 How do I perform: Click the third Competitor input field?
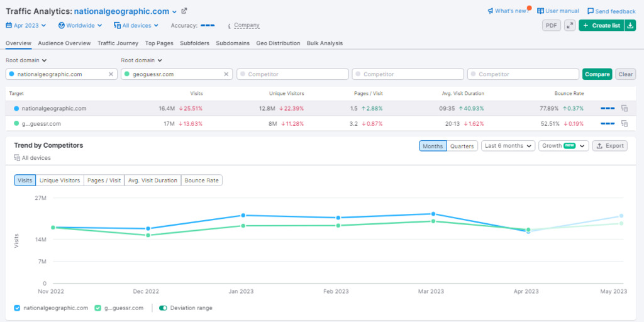point(292,74)
